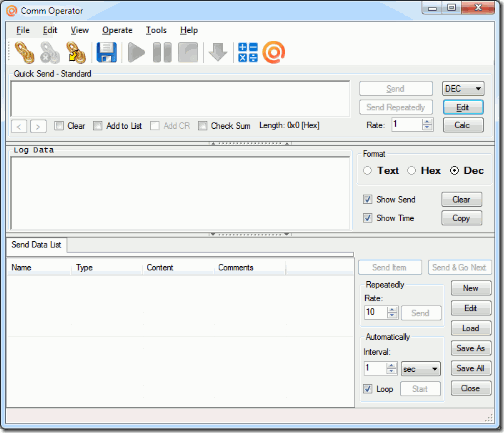Click the Send Item button
Screen dimensions: 504x433
[390, 267]
